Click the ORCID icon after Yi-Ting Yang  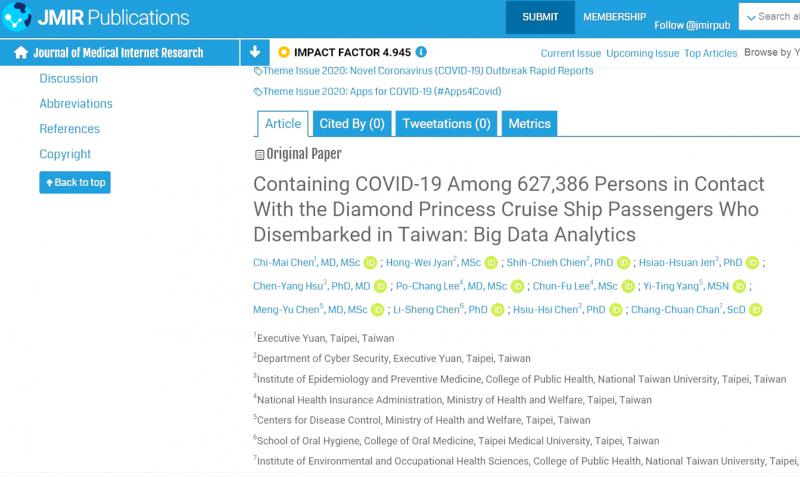click(x=739, y=286)
